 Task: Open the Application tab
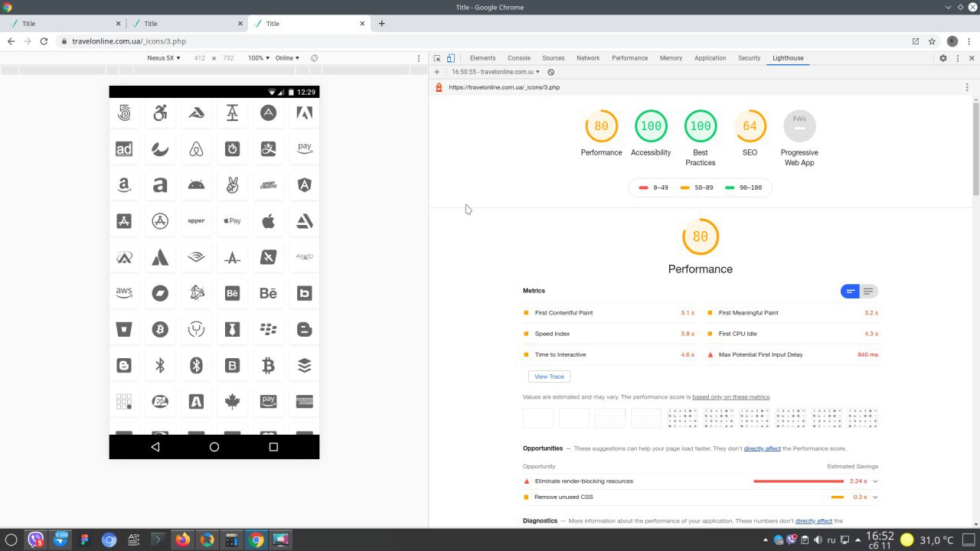(x=710, y=58)
